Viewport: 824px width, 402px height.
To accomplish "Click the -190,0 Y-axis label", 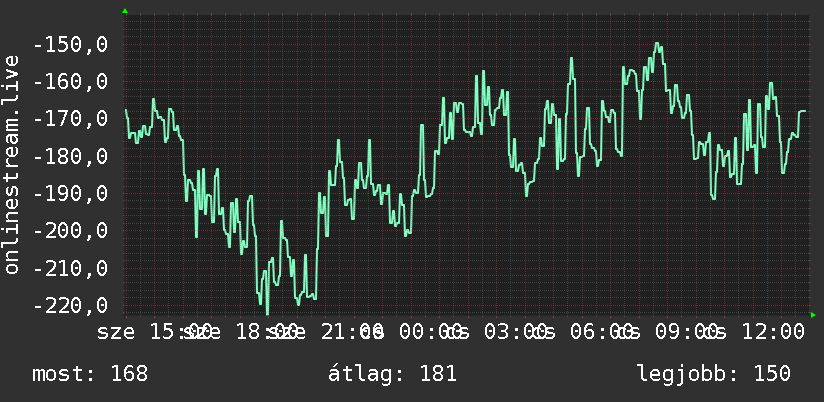I will point(70,194).
